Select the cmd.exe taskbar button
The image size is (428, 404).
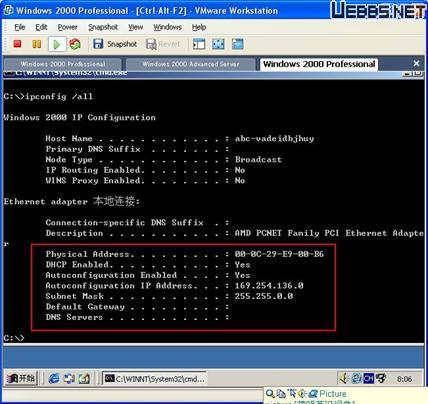(x=154, y=379)
